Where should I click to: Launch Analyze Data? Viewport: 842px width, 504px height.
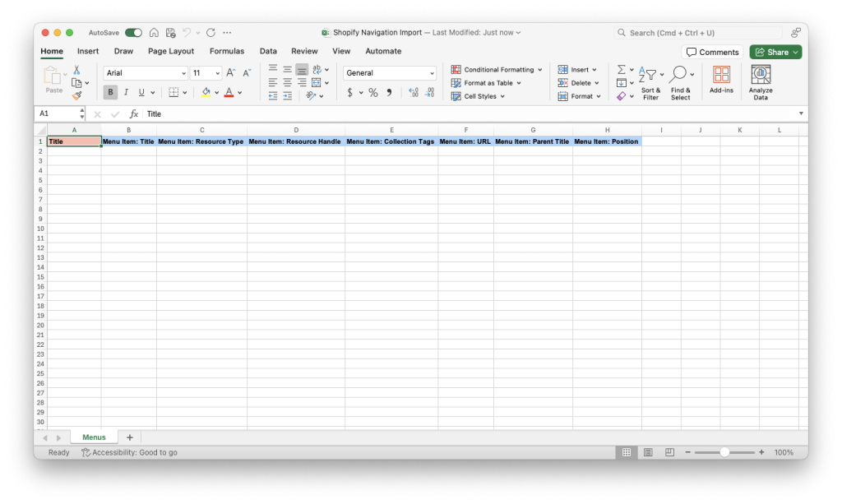coord(759,80)
